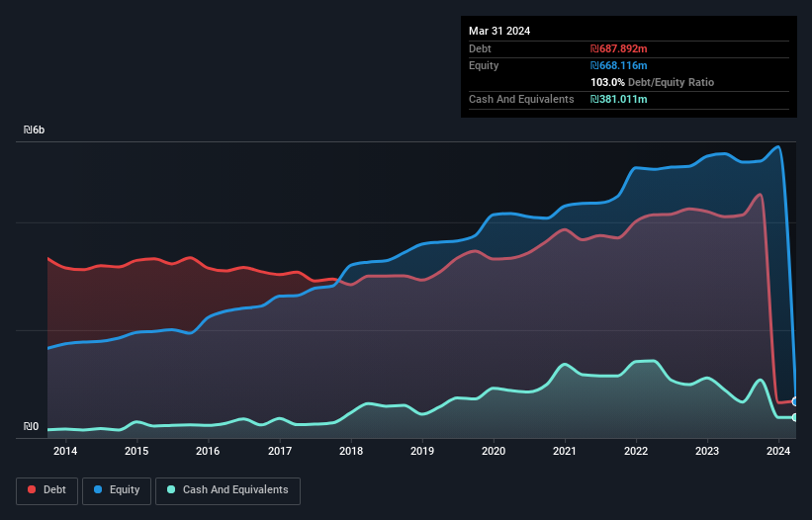Click the ₪668.116m equity value
This screenshot has height=520, width=812.
619,65
